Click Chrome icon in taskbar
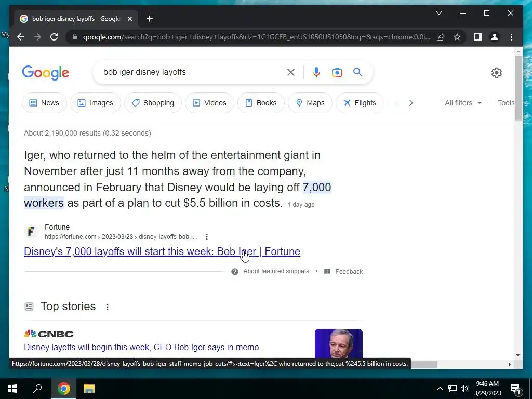The width and height of the screenshot is (532, 399). pos(63,389)
